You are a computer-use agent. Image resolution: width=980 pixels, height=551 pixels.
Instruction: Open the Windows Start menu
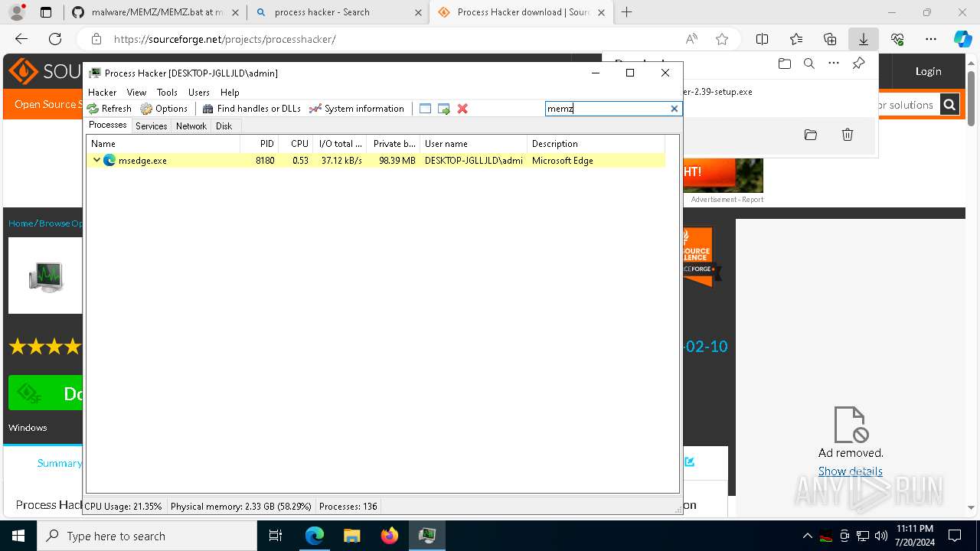point(18,536)
